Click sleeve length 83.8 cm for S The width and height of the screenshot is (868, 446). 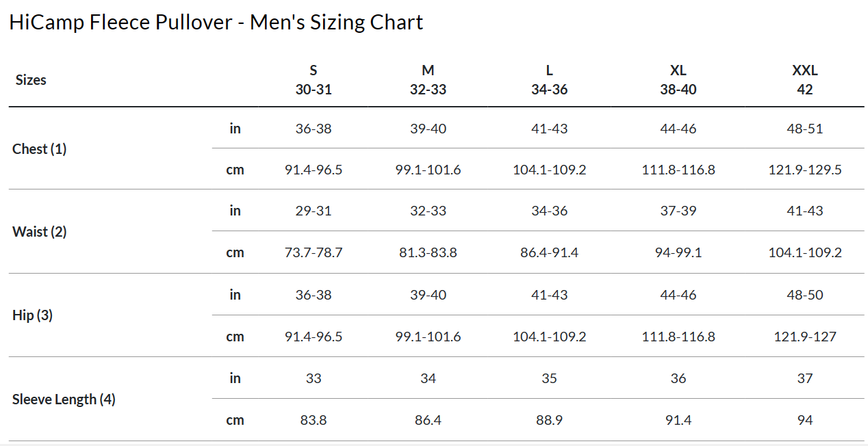click(x=314, y=420)
